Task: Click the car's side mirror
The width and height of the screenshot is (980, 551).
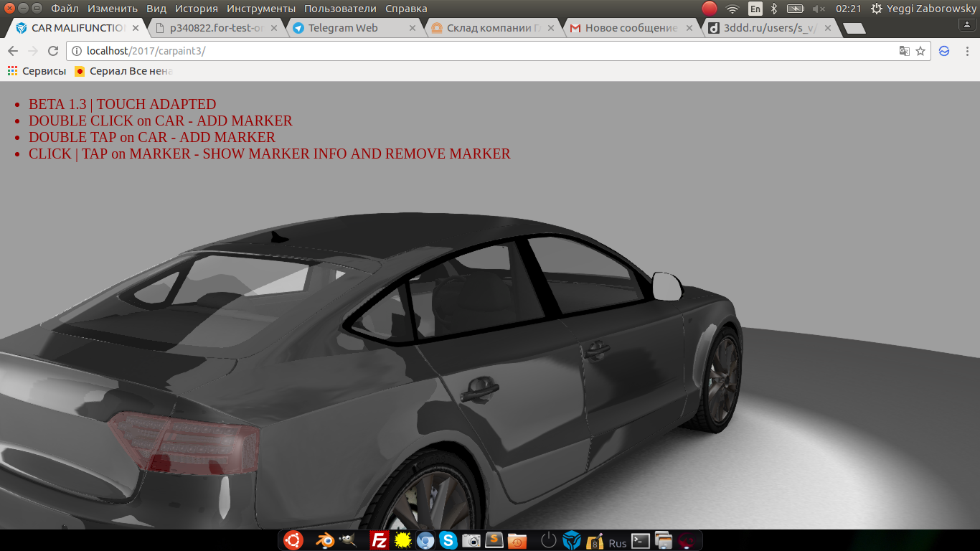Action: click(667, 286)
